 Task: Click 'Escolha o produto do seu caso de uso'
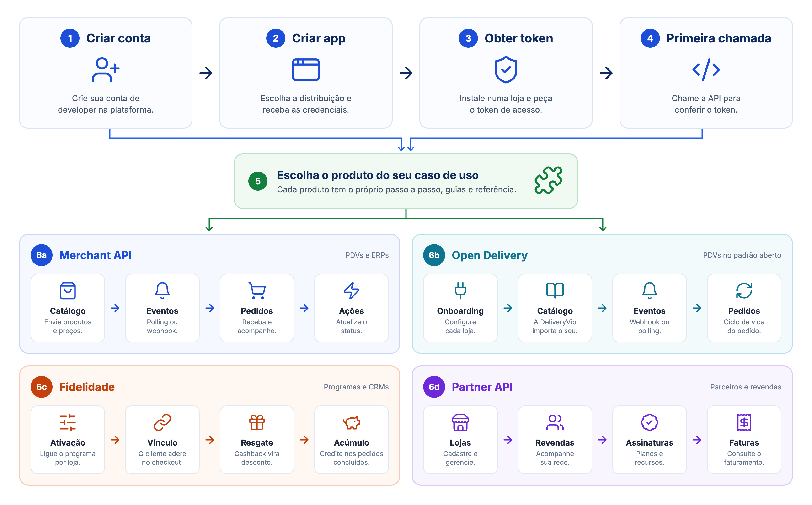tap(378, 175)
